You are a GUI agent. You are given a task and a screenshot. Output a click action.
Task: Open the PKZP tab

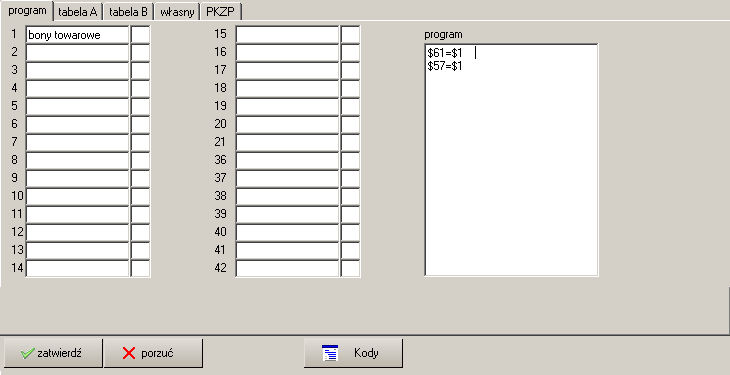click(221, 12)
